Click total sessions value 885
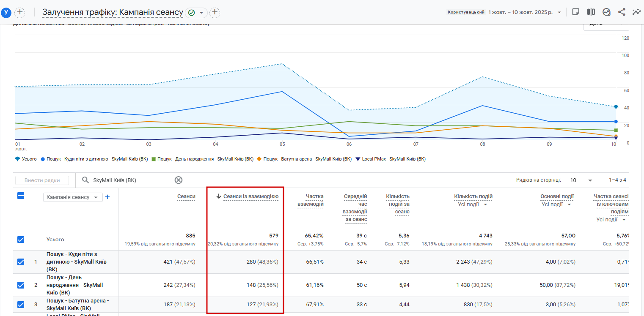Screen dimensions: 644x316 tap(190, 236)
